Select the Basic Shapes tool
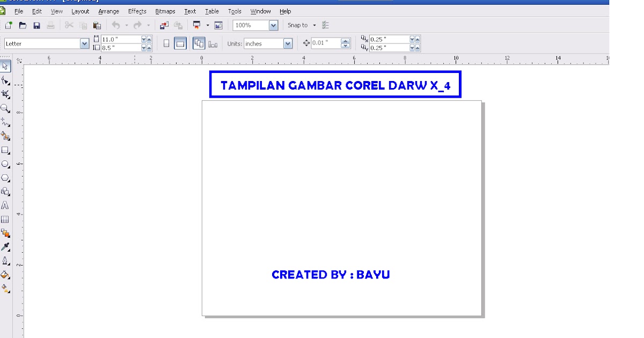 pos(5,192)
